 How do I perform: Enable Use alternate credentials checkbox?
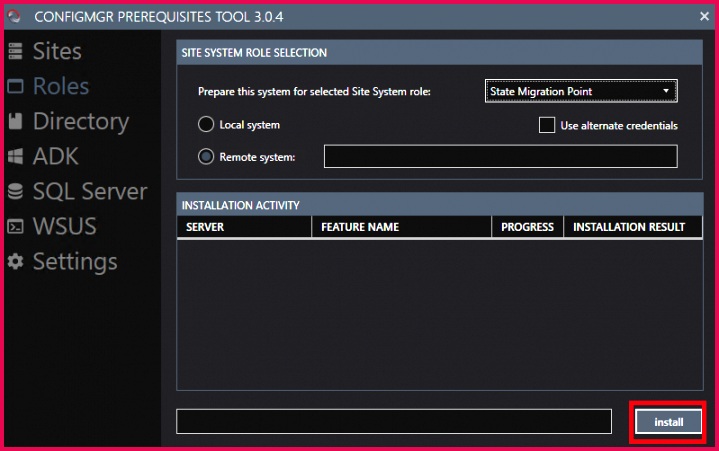click(547, 125)
